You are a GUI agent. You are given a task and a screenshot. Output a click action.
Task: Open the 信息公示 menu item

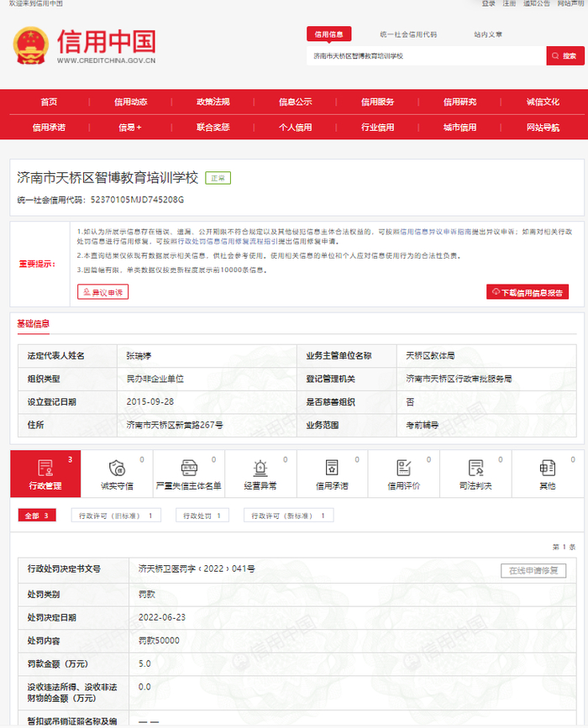click(295, 102)
